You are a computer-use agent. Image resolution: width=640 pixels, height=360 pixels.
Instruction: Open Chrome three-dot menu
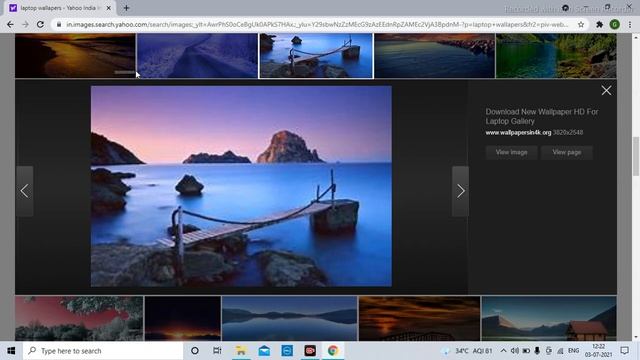(x=630, y=24)
